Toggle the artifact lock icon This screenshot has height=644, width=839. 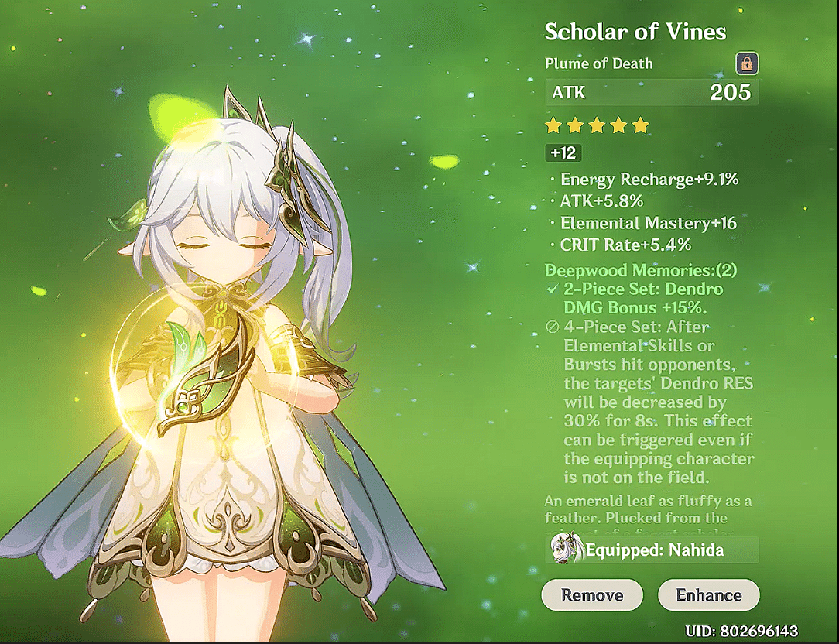[x=747, y=63]
